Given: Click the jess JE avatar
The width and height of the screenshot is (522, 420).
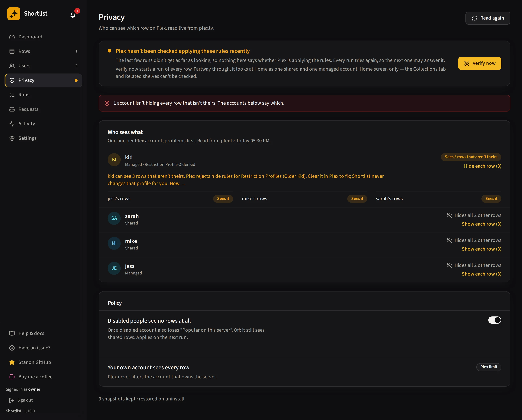Looking at the screenshot, I should pos(114,268).
